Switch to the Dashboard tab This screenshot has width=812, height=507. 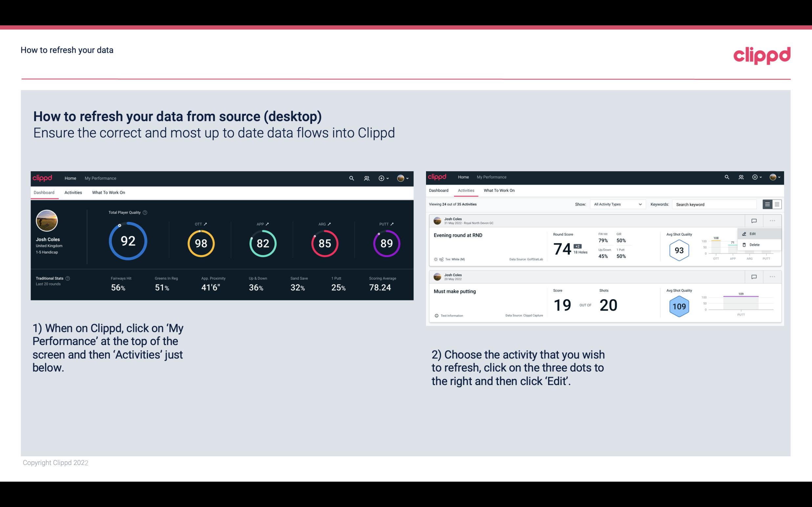coord(438,191)
